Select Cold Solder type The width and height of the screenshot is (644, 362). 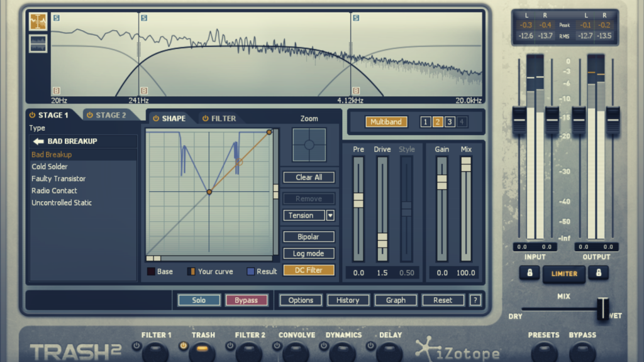point(84,167)
